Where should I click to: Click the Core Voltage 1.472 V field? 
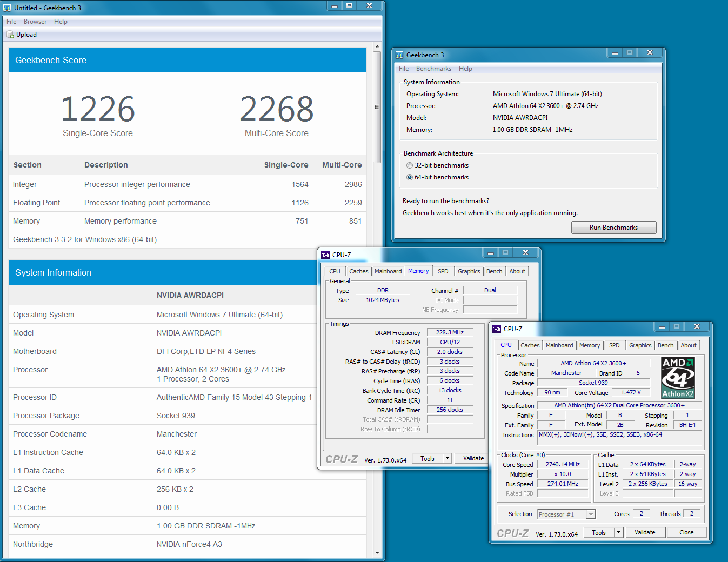click(631, 393)
